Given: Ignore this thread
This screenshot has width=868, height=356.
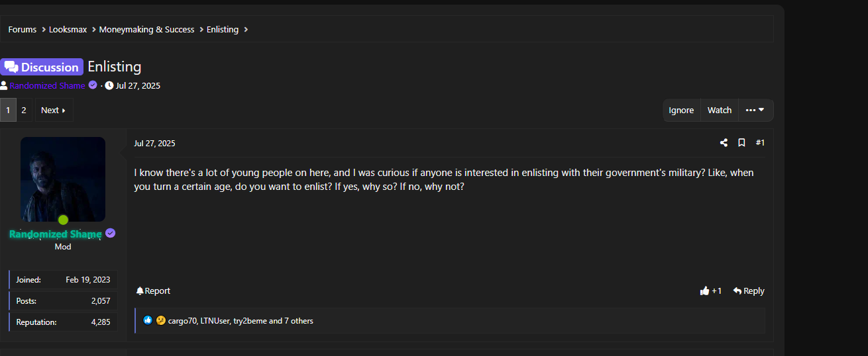Looking at the screenshot, I should tap(681, 111).
